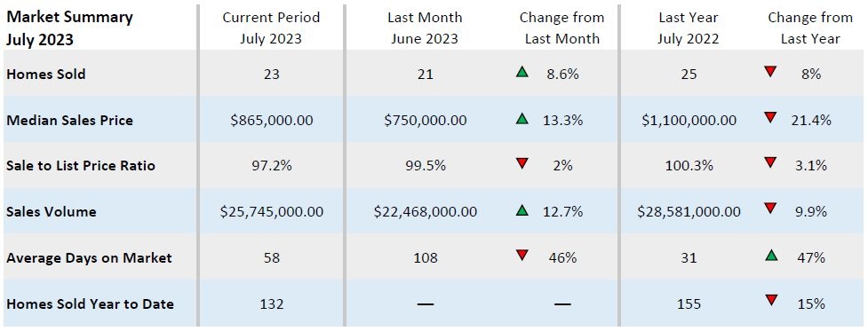868x331 pixels.
Task: Click red down arrow beside 9.9% Sales Volume change
Action: click(770, 209)
